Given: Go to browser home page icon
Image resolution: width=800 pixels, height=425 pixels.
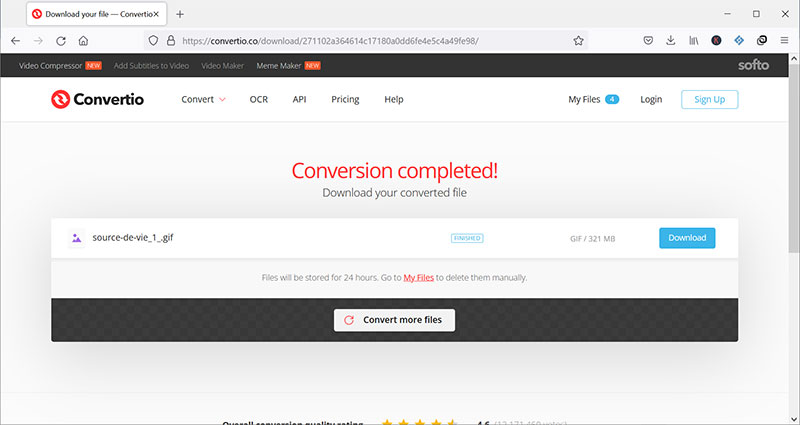Looking at the screenshot, I should coord(84,41).
